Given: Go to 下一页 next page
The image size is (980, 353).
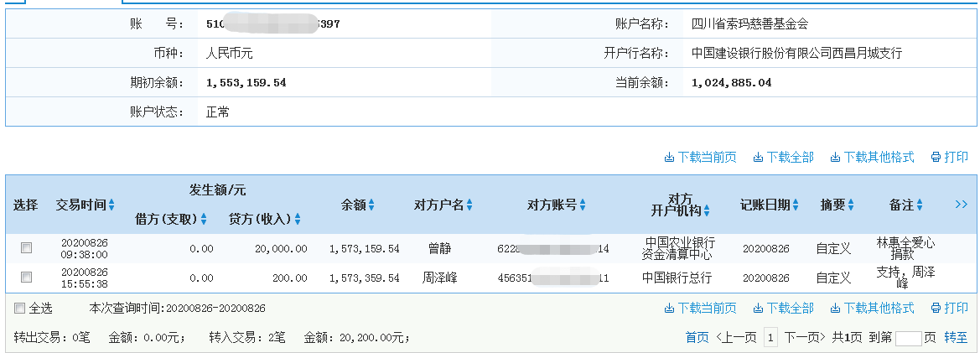Looking at the screenshot, I should pos(805,338).
